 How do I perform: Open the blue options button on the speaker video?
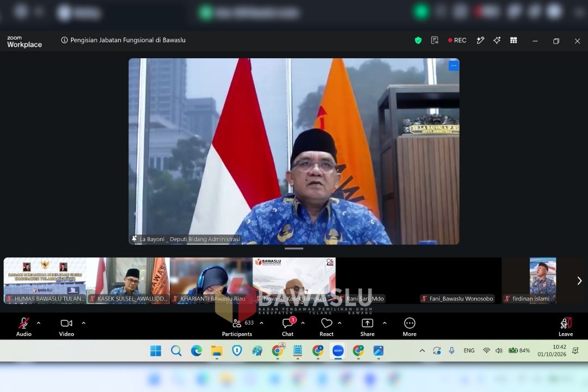coord(454,66)
